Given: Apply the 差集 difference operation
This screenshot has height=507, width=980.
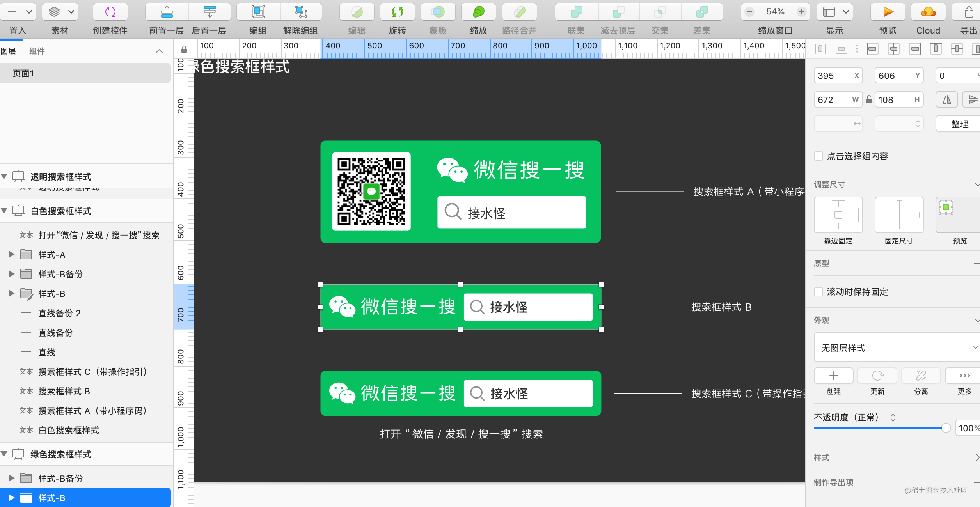Looking at the screenshot, I should coord(702,12).
